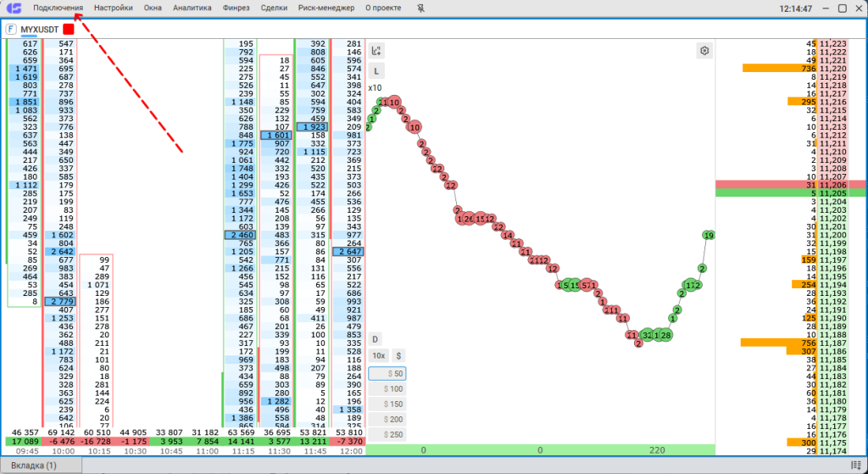Click order book price 11,190 with volume 125
868x474 pixels.
coord(792,318)
